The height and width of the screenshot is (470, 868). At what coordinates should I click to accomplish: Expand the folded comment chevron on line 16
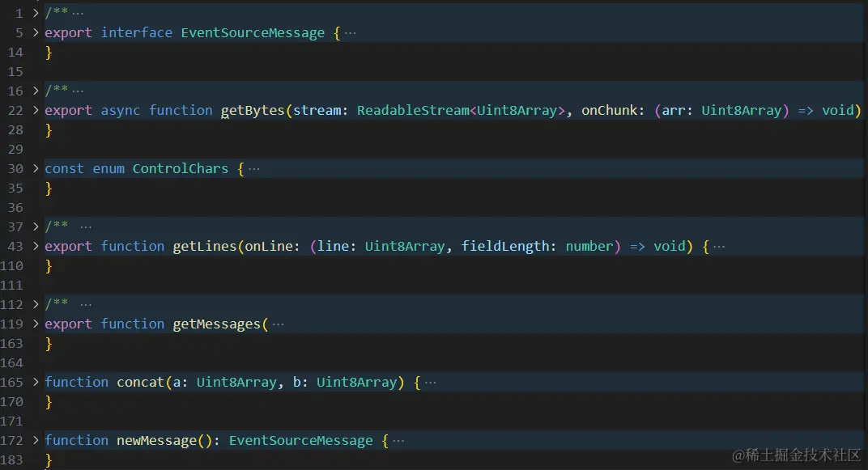point(36,90)
